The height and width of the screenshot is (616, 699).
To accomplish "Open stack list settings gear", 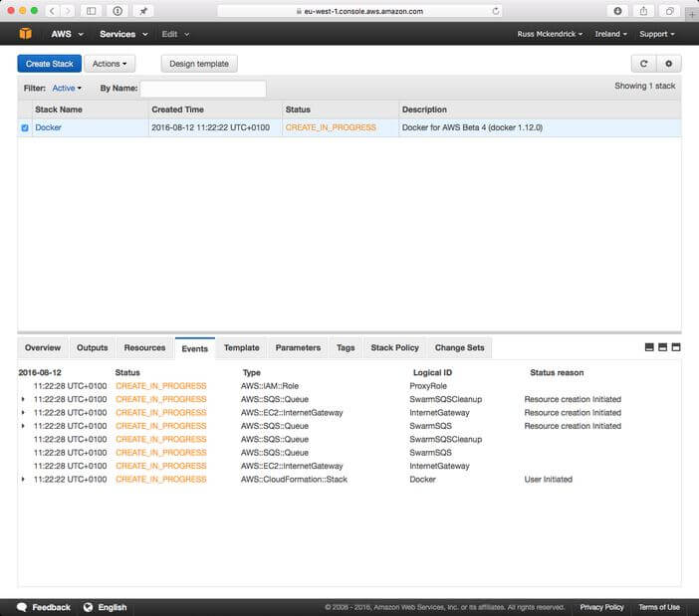I will point(668,64).
